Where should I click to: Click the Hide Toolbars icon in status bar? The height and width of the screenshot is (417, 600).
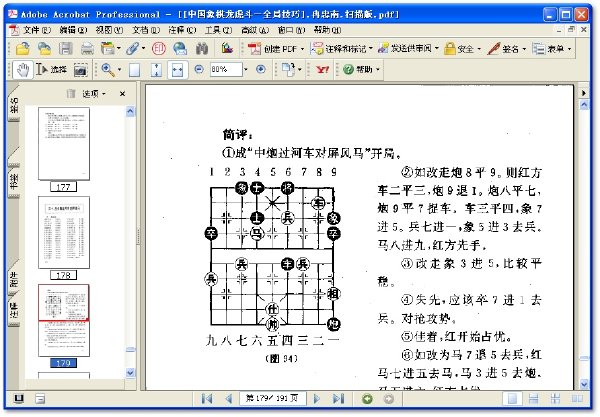click(39, 399)
